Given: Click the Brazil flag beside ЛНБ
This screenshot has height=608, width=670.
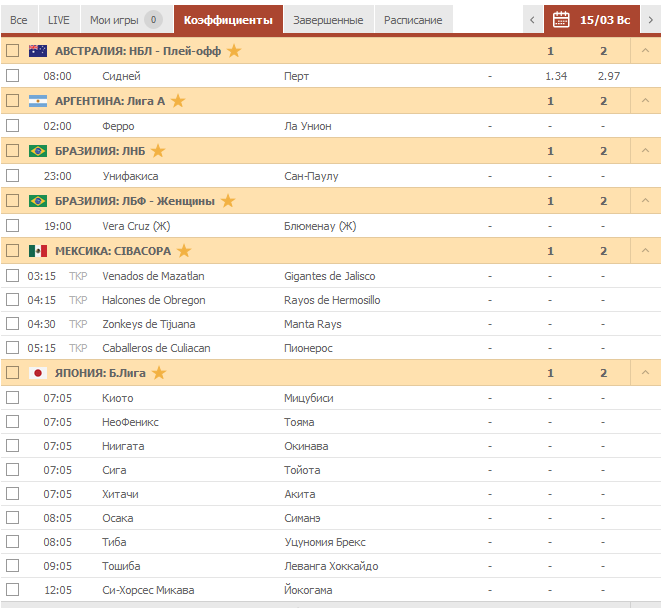Looking at the screenshot, I should (x=38, y=151).
